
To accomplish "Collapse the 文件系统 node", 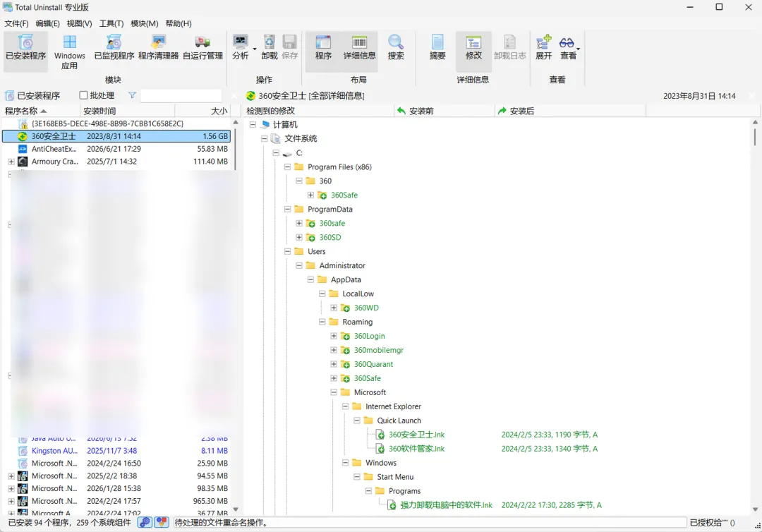I will point(265,138).
